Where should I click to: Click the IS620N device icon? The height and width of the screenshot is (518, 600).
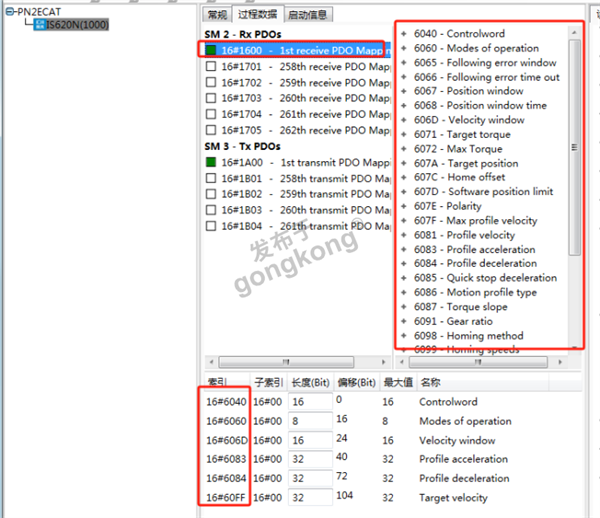click(x=40, y=25)
